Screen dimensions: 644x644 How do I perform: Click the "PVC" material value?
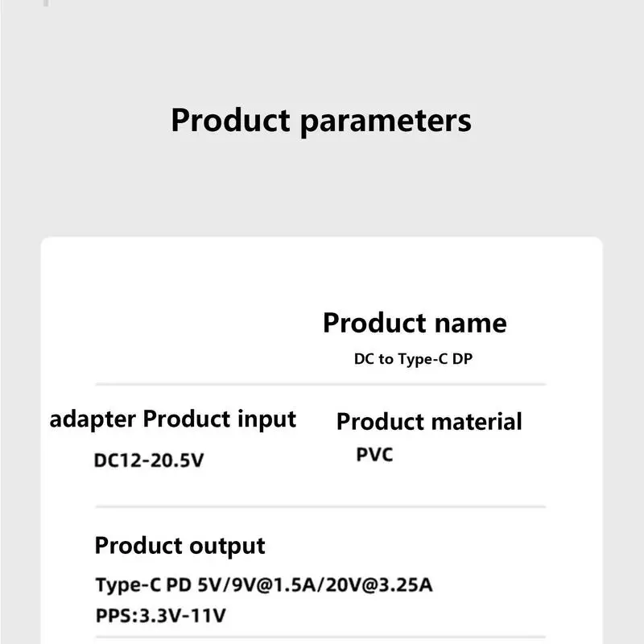point(374,455)
